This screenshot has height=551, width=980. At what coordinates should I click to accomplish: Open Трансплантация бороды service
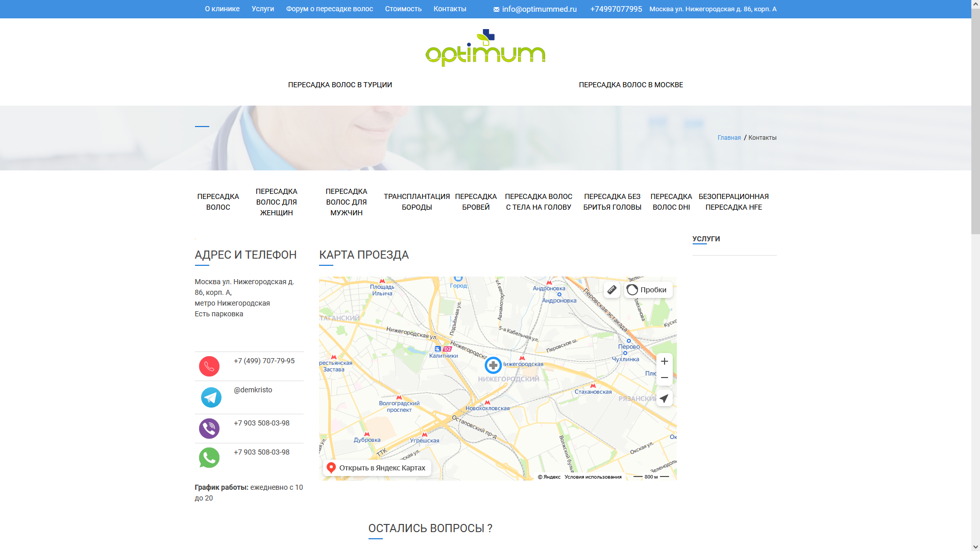[417, 202]
